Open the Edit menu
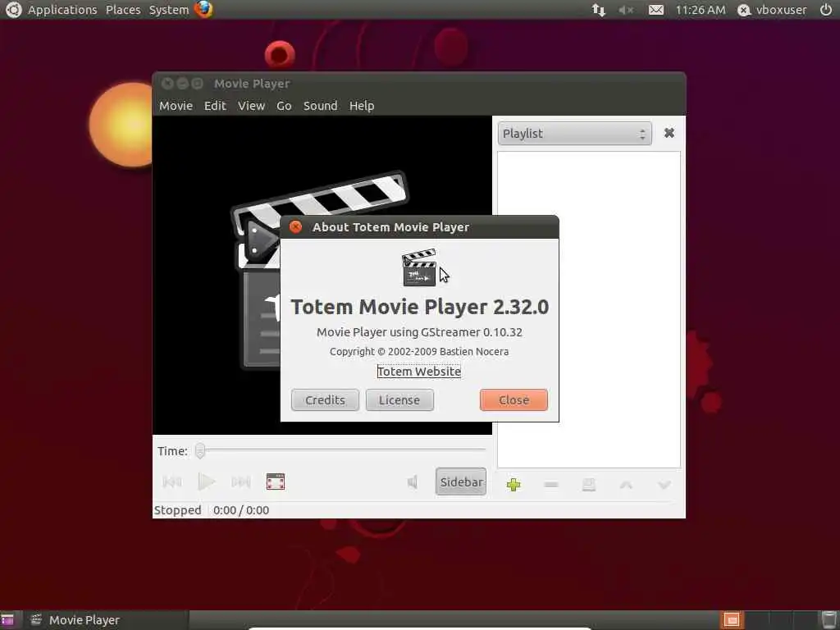Image resolution: width=840 pixels, height=630 pixels. tap(216, 106)
